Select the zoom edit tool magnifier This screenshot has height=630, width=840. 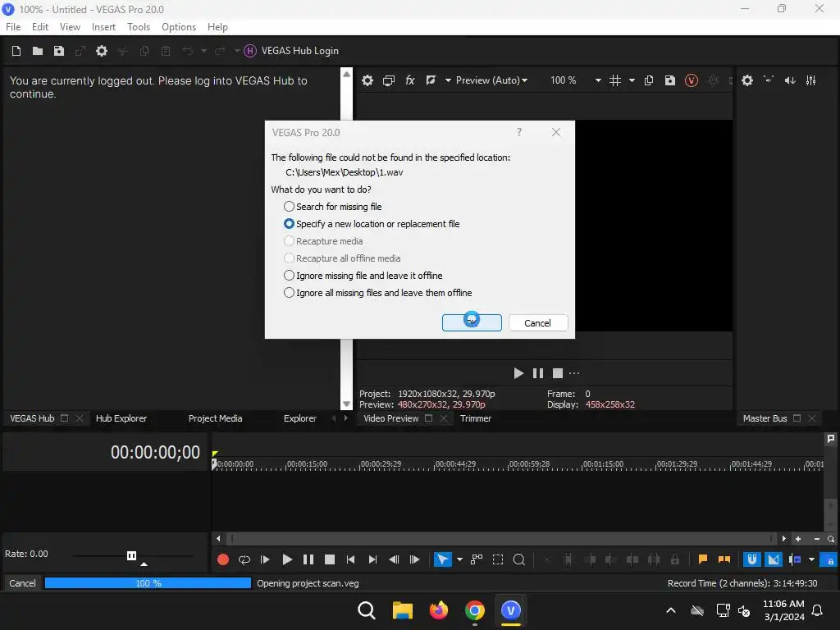[519, 559]
